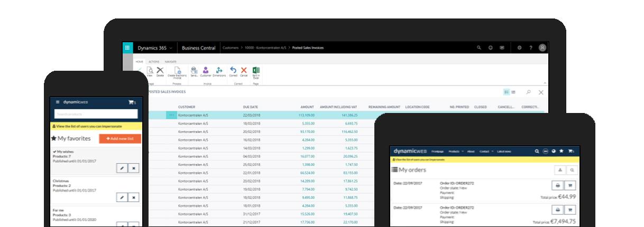Delete the My wishes favorites list

134,168
